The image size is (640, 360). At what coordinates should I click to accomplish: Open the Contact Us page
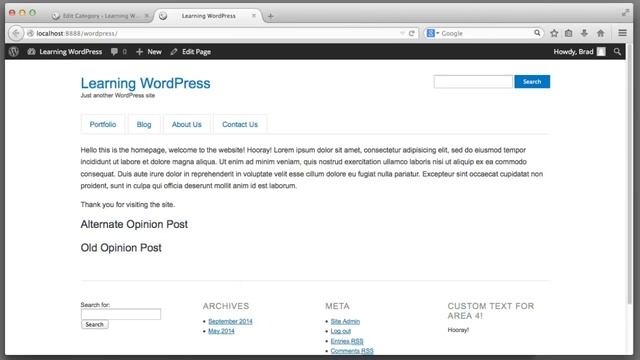tap(240, 124)
